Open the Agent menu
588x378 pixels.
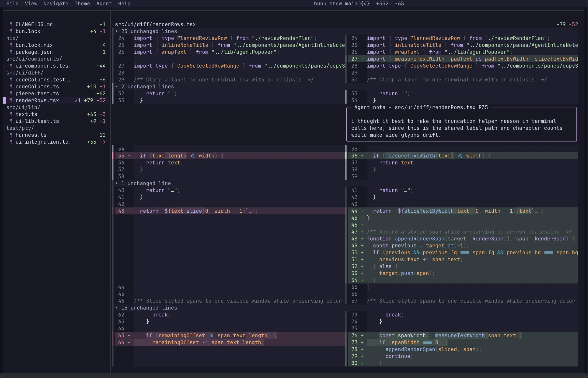point(104,3)
